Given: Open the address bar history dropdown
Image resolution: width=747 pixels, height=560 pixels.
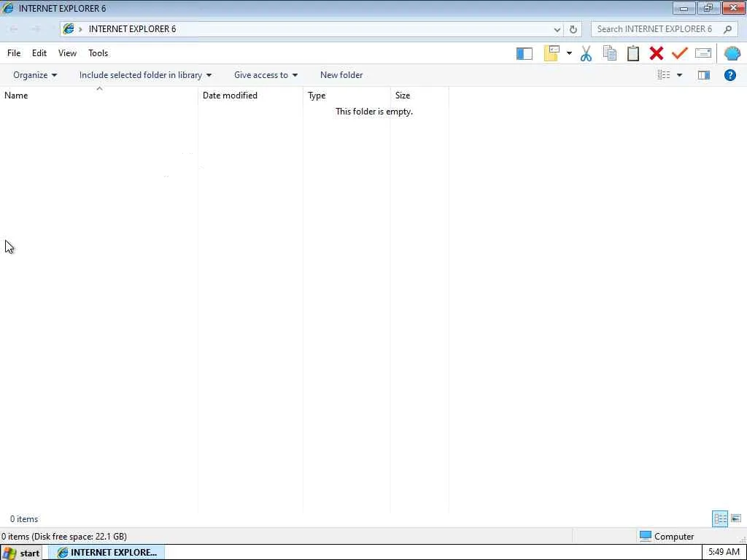Looking at the screenshot, I should pos(557,29).
